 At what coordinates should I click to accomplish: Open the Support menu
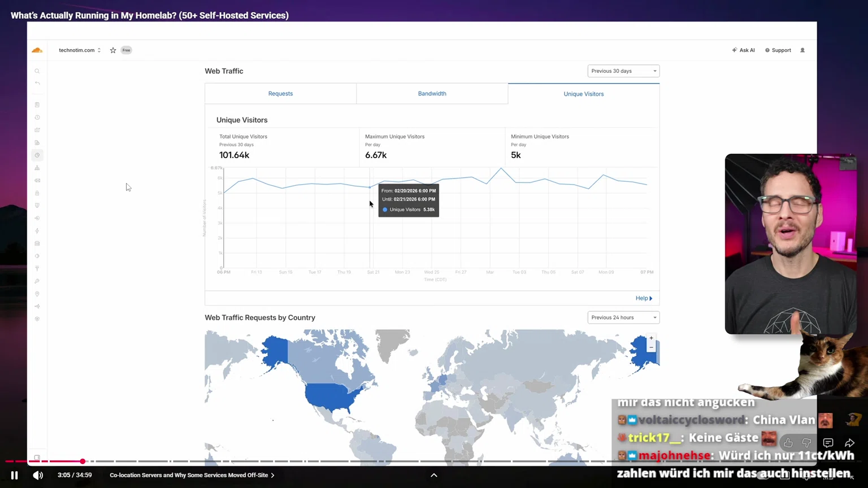778,50
